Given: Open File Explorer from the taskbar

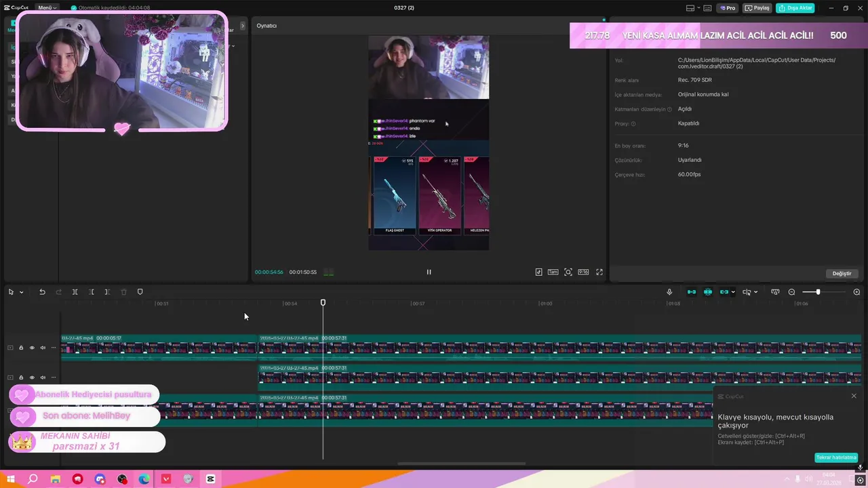Looking at the screenshot, I should pos(56,479).
